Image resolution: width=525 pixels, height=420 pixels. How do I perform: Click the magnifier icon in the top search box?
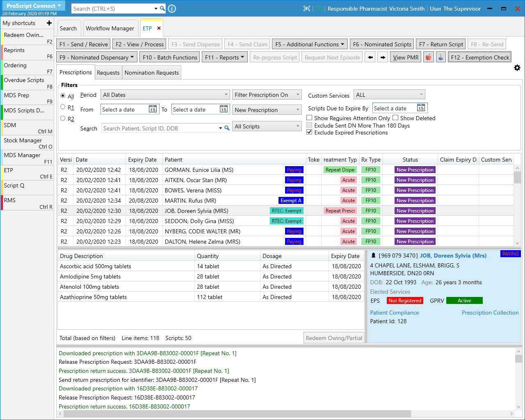click(162, 9)
